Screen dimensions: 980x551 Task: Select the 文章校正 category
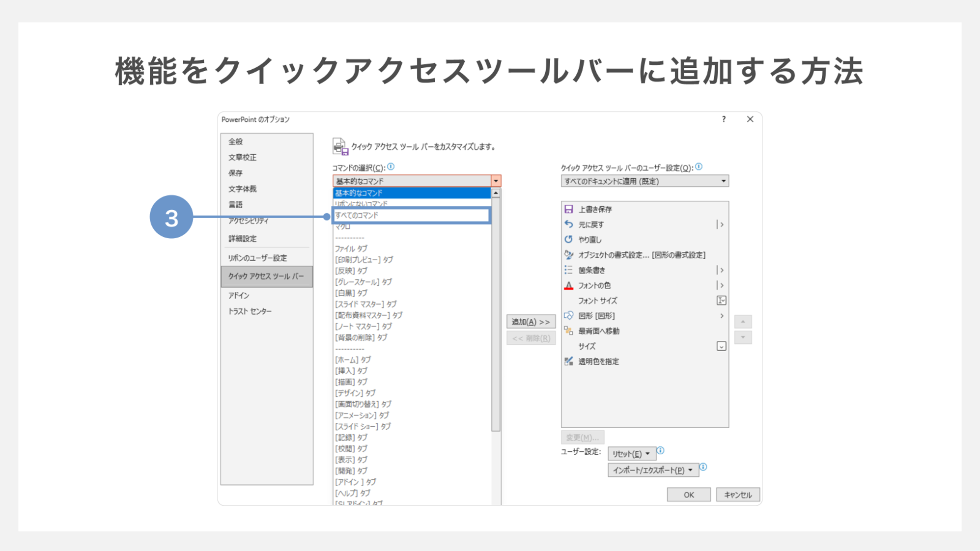(x=267, y=157)
